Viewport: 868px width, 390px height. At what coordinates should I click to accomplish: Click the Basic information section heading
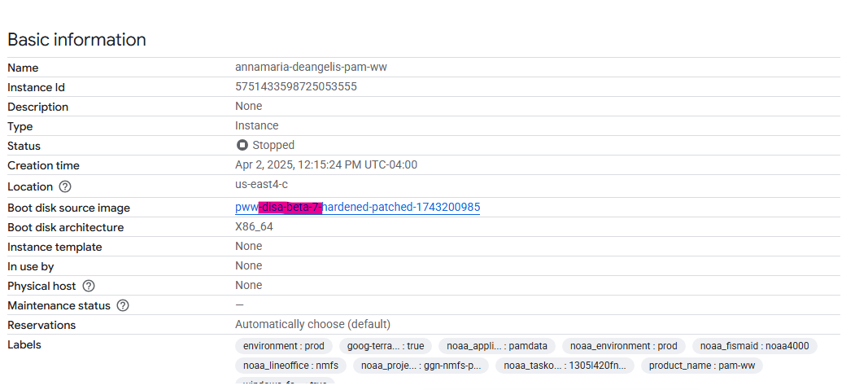click(76, 40)
